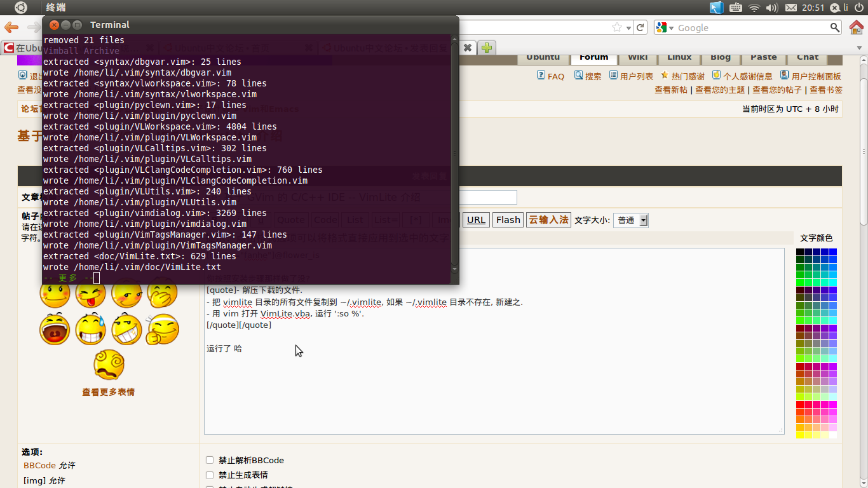
Task: Click in the Google search field
Action: click(x=752, y=27)
